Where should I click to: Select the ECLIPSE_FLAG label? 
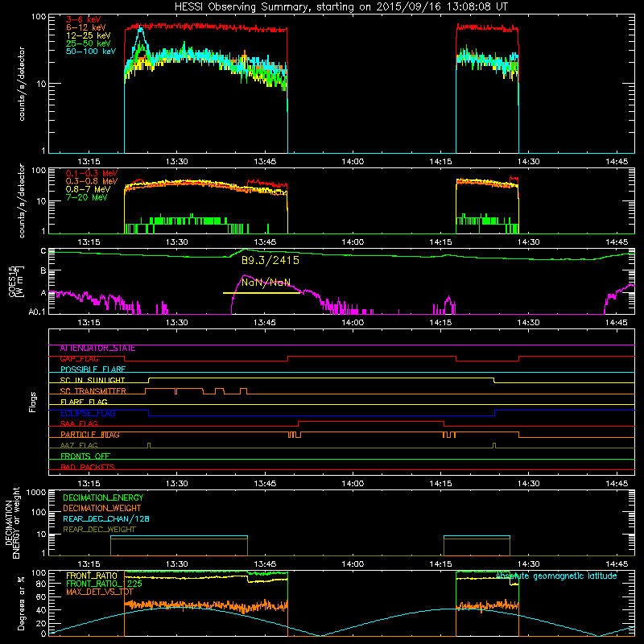pyautogui.click(x=88, y=413)
